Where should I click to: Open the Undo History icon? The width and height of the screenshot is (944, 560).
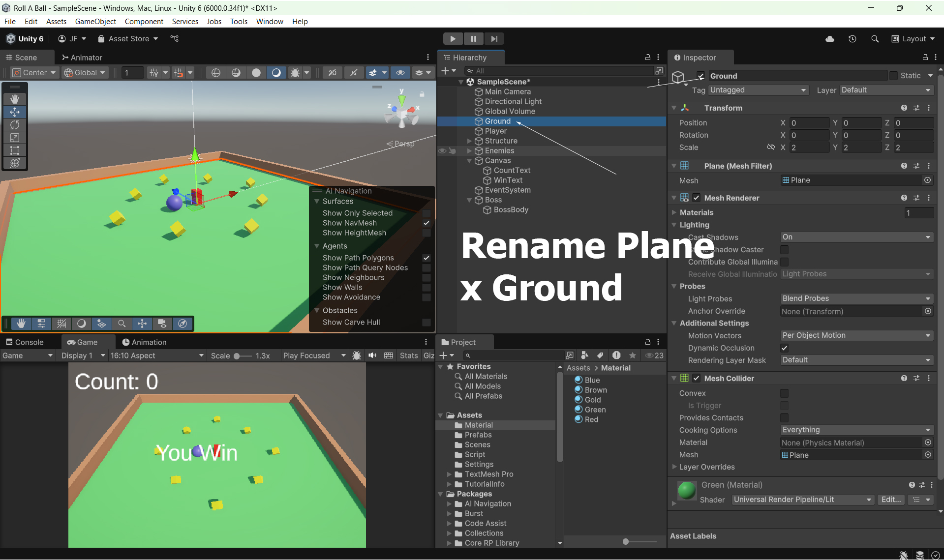[x=853, y=39]
